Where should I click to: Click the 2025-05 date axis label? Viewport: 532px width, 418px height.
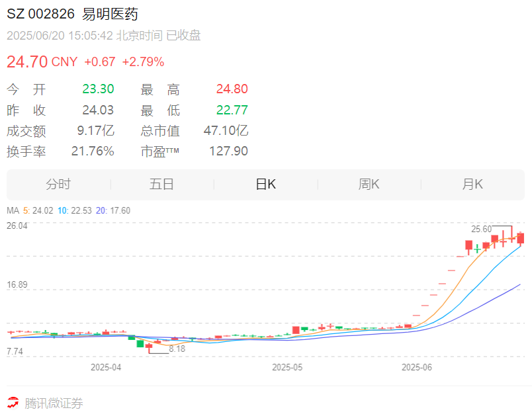(287, 368)
